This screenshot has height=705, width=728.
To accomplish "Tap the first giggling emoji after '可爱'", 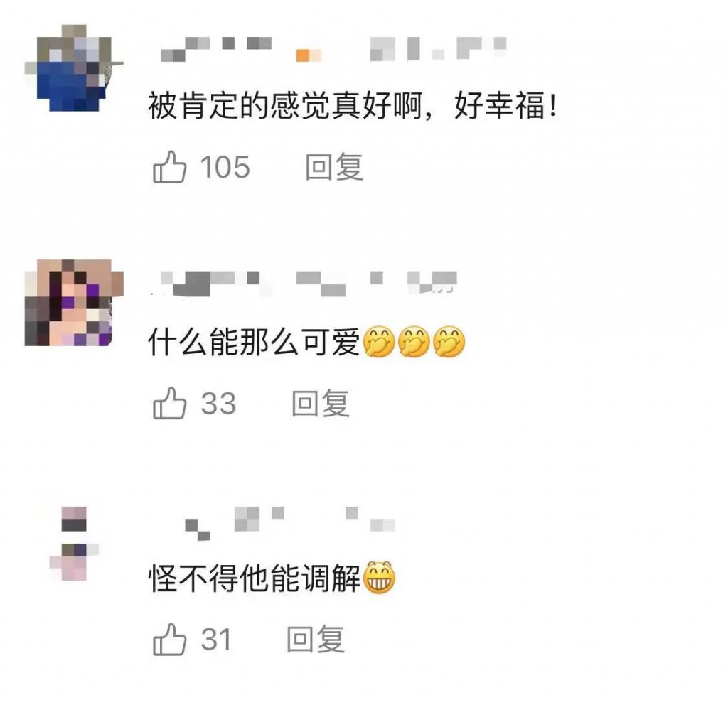I will click(379, 342).
